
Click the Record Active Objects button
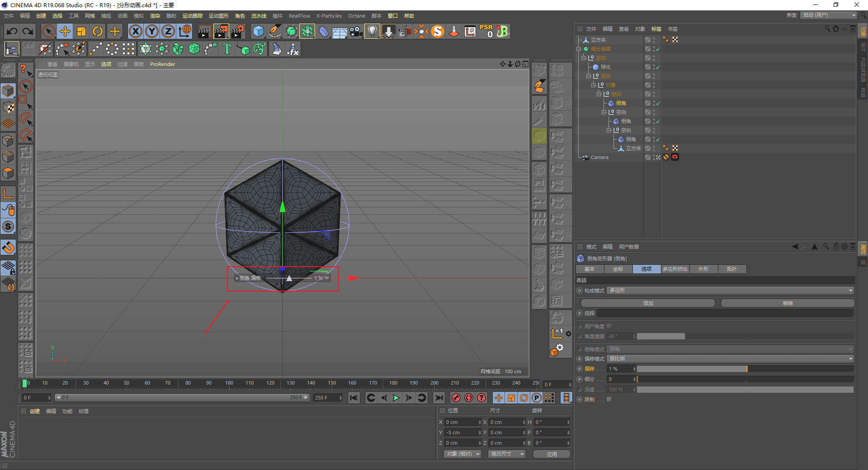pyautogui.click(x=456, y=398)
